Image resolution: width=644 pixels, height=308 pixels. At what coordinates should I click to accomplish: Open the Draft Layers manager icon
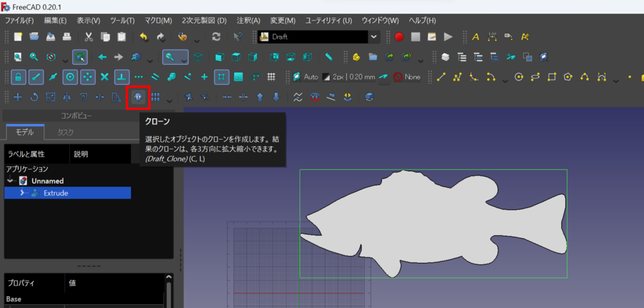446,57
